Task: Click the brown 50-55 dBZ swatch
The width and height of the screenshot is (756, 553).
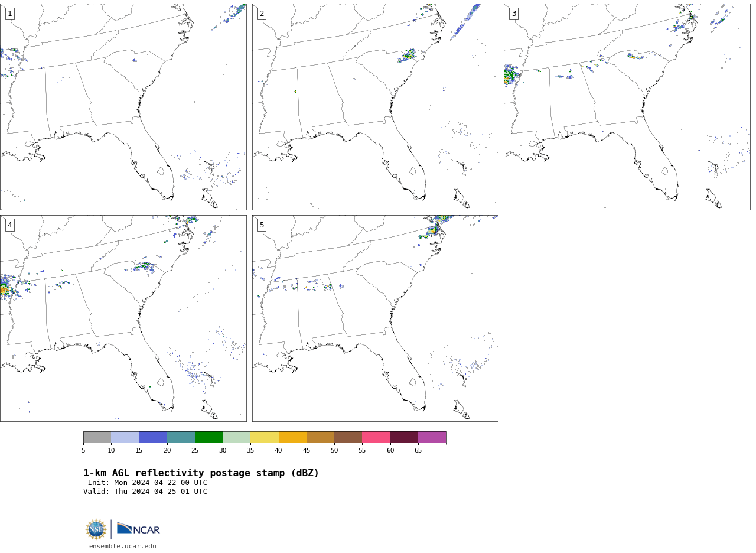Action: point(348,437)
